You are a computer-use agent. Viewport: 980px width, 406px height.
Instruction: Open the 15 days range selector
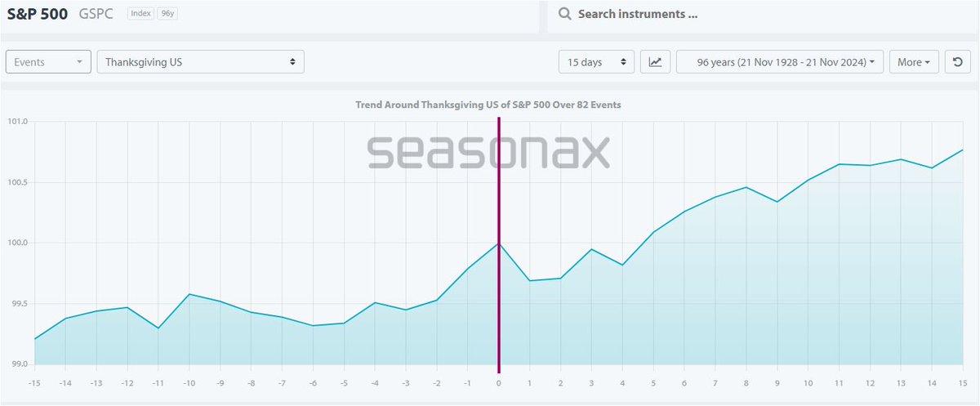coord(596,62)
